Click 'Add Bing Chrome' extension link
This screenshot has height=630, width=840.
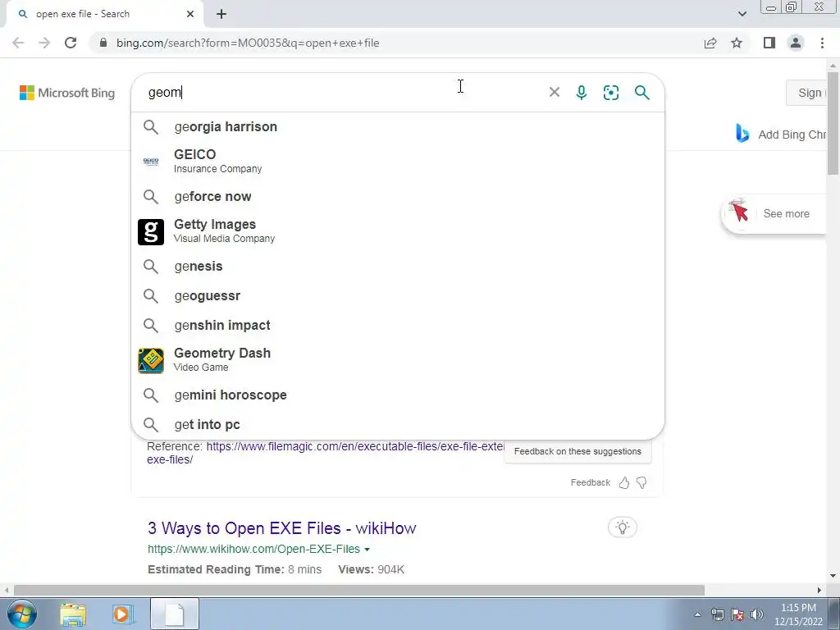pyautogui.click(x=781, y=134)
